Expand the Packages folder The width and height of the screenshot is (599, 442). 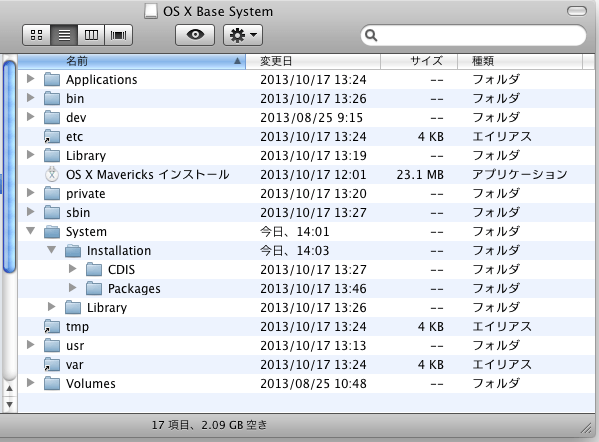coord(73,287)
